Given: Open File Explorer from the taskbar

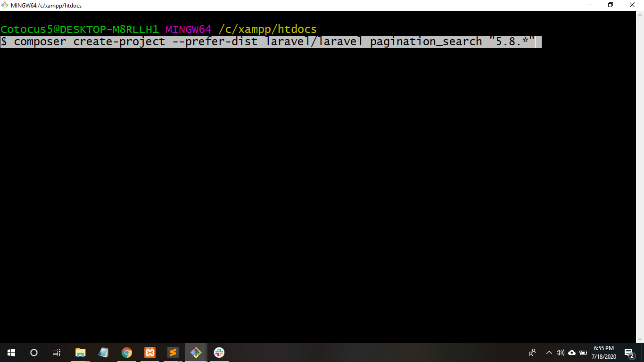Looking at the screenshot, I should click(x=81, y=353).
